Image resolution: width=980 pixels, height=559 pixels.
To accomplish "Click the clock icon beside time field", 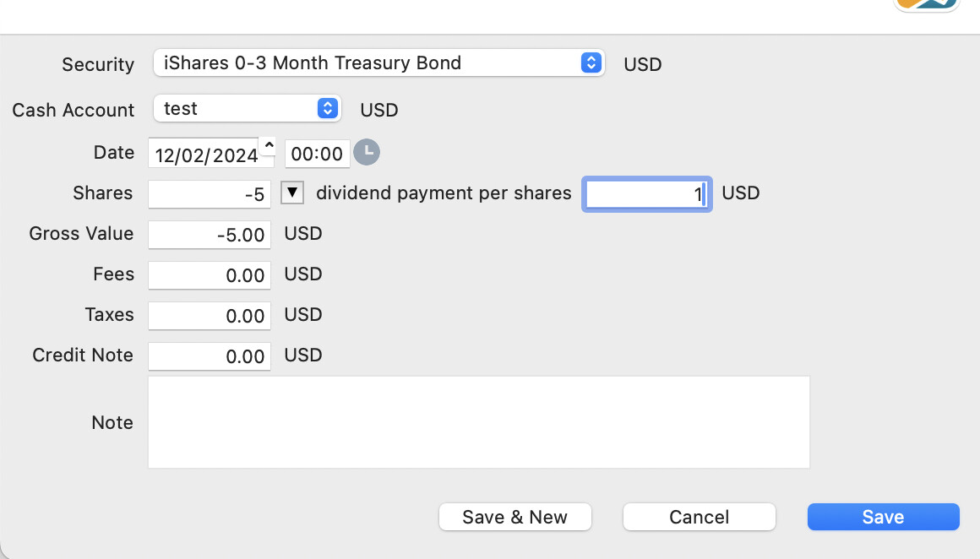I will pos(367,152).
